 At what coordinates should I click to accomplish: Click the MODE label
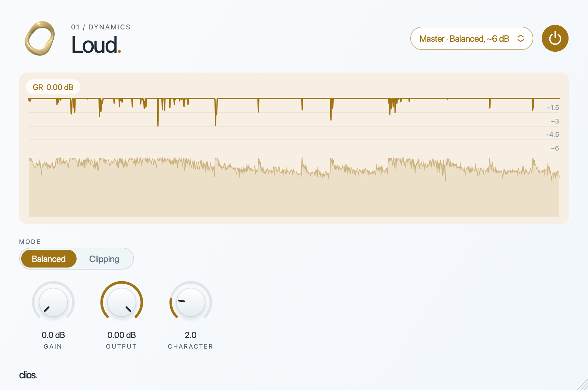[30, 242]
